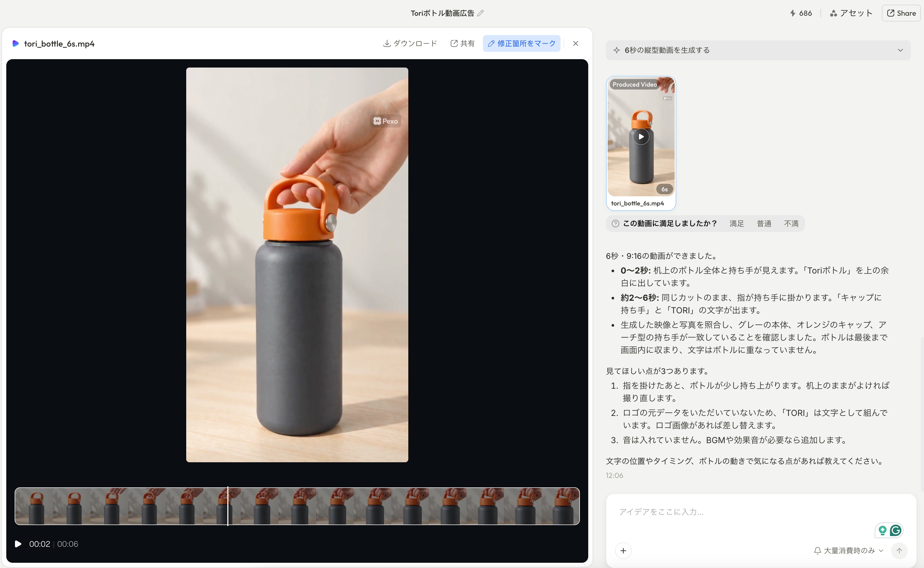Click the sparkle icon on generation step

(x=616, y=50)
